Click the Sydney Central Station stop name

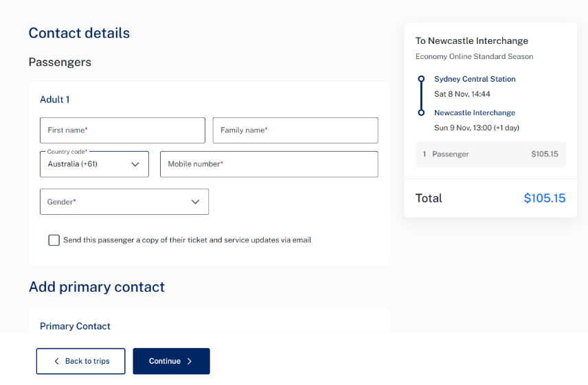pyautogui.click(x=475, y=79)
